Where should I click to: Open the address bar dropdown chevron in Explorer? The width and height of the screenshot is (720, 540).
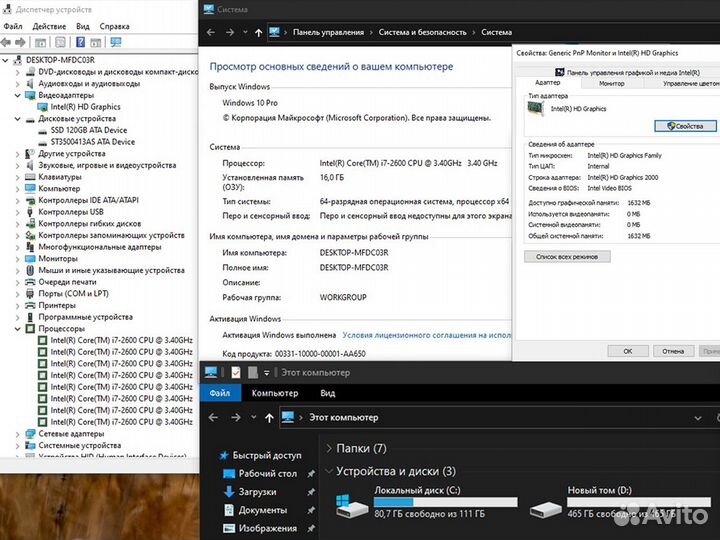698,418
